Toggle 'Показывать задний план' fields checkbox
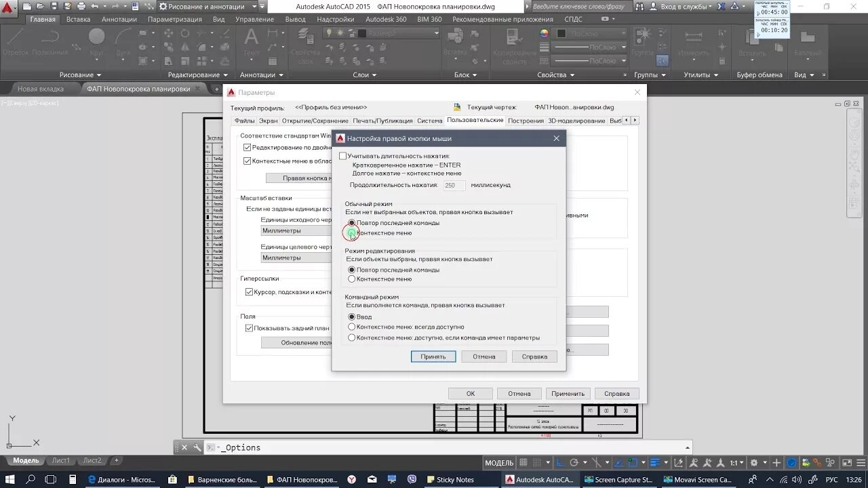 click(x=249, y=328)
